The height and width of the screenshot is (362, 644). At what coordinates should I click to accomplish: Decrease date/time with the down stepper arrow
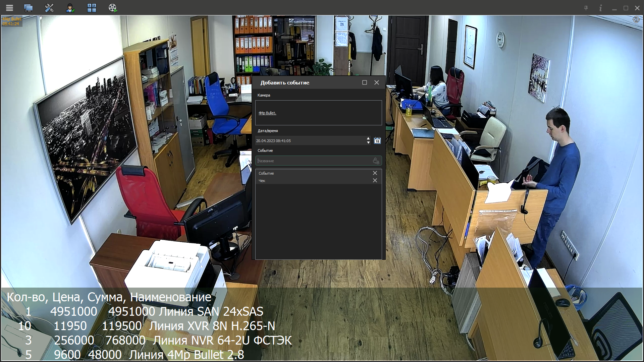[x=368, y=143]
